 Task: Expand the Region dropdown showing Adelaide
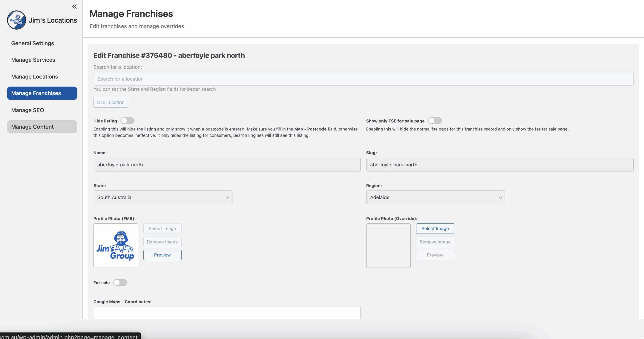tap(435, 197)
